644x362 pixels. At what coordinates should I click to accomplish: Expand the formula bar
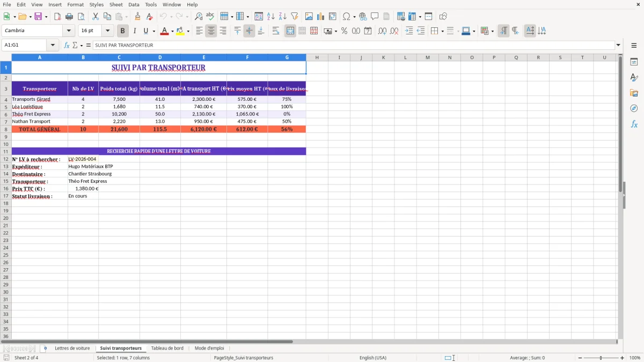click(x=618, y=46)
